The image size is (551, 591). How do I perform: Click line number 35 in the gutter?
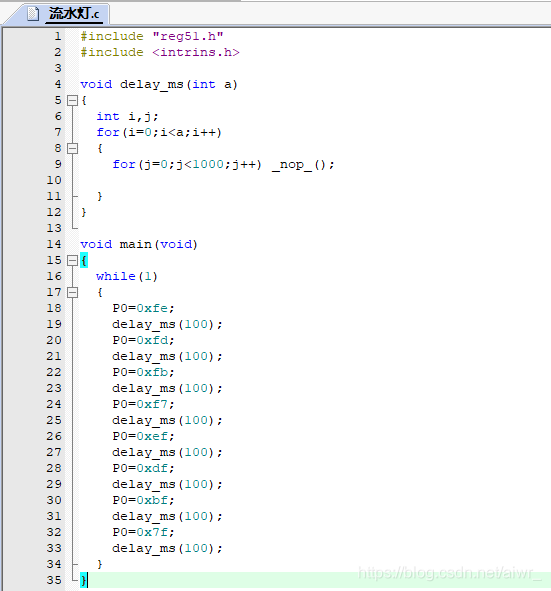pyautogui.click(x=54, y=580)
